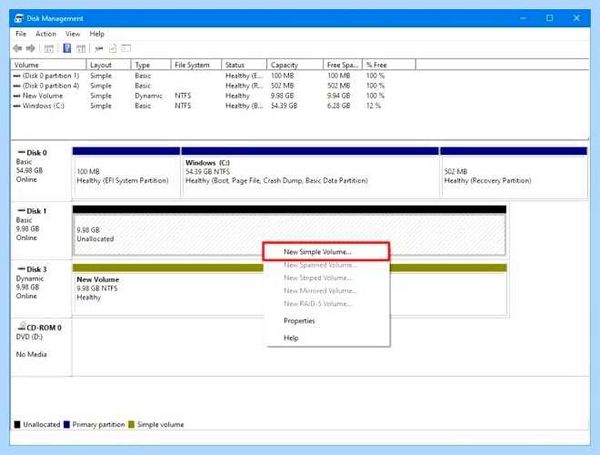Click the blue Help toolbar icon
Screen dimensions: 600x455
(67, 48)
